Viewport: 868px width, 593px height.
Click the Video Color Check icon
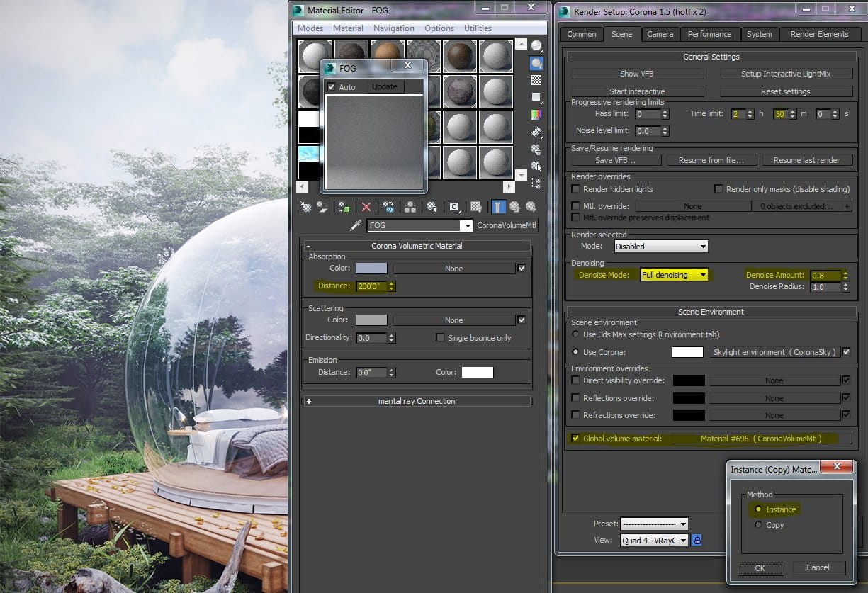pyautogui.click(x=536, y=114)
